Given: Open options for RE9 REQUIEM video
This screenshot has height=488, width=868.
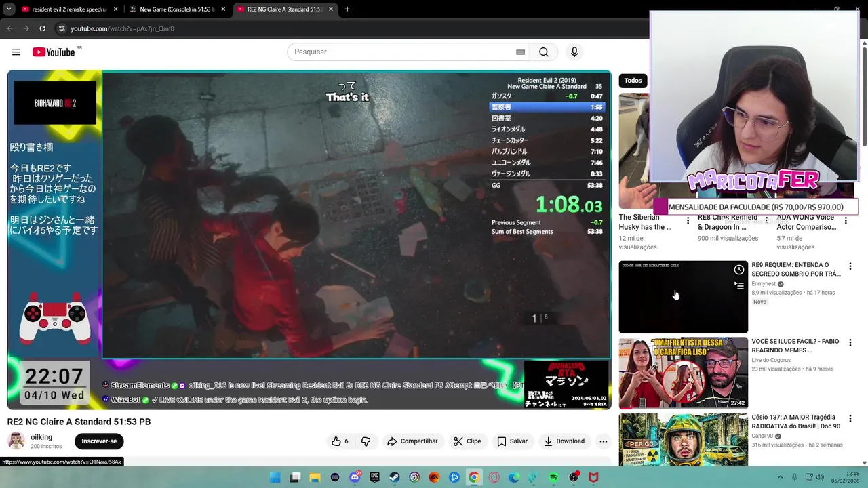Looking at the screenshot, I should [850, 266].
